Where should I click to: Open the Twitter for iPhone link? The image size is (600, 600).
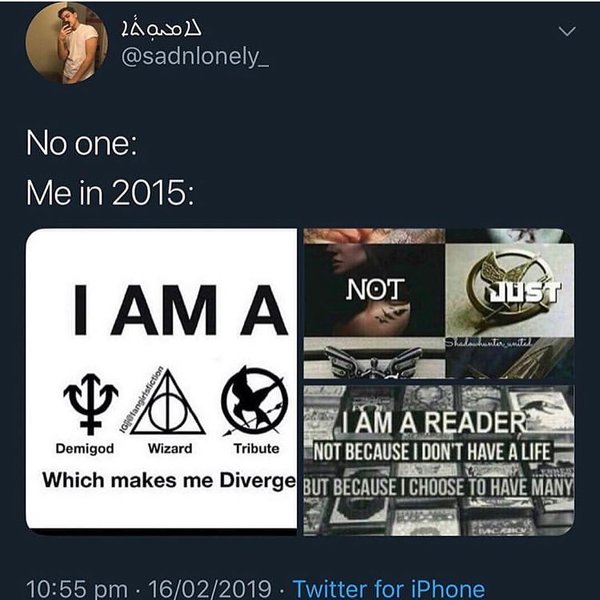(x=389, y=588)
